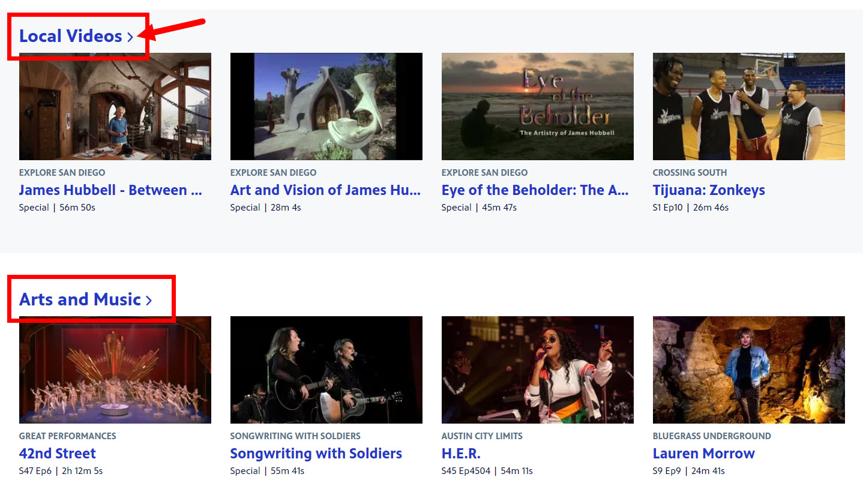Click the 'Special | 28m 4s' duration text
This screenshot has height=504, width=863.
pos(266,208)
